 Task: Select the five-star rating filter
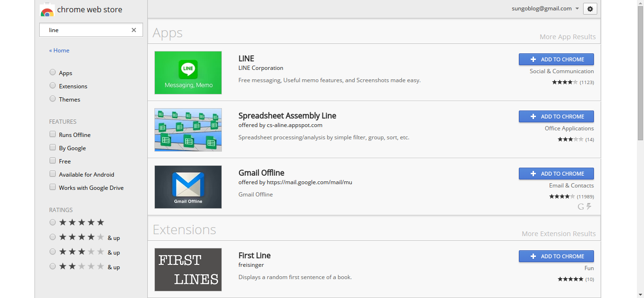click(x=52, y=222)
